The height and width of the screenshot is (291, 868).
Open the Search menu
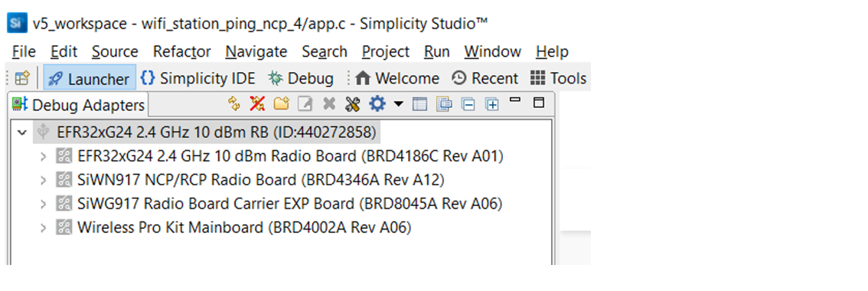click(325, 51)
